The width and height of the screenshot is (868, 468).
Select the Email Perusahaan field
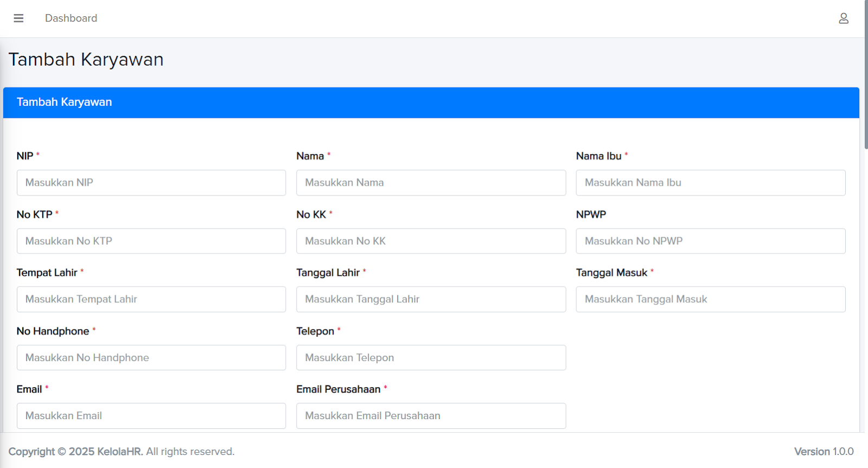[431, 416]
